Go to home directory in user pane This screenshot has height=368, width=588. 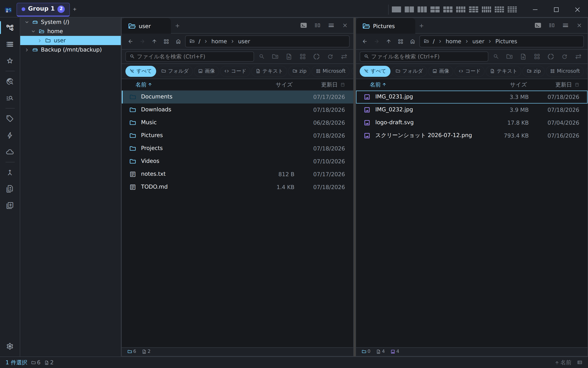coord(178,41)
